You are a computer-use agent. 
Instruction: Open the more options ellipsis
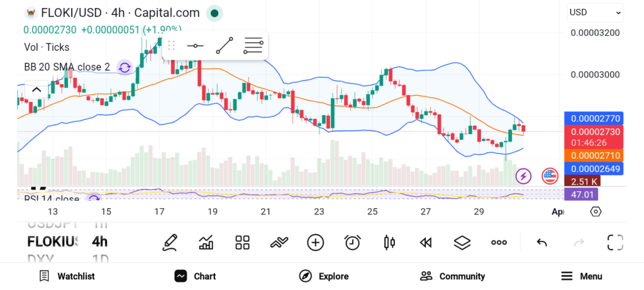pyautogui.click(x=499, y=242)
